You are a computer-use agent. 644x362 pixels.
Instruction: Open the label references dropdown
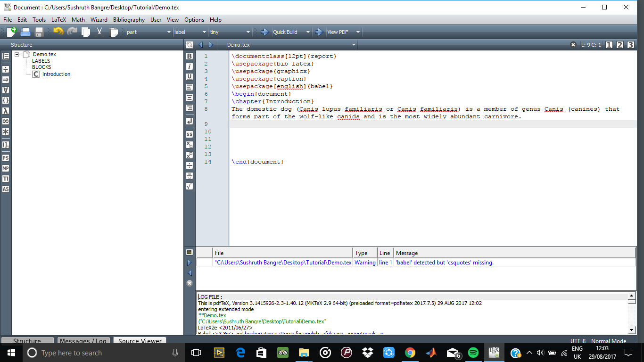point(190,32)
